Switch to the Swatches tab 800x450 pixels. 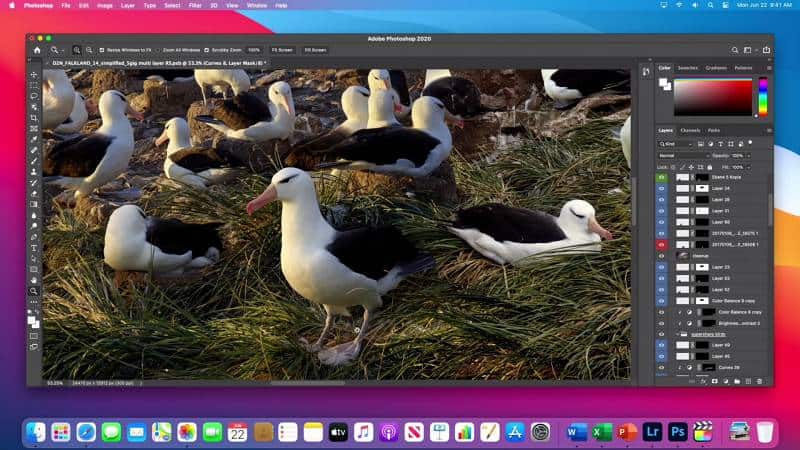pyautogui.click(x=687, y=68)
